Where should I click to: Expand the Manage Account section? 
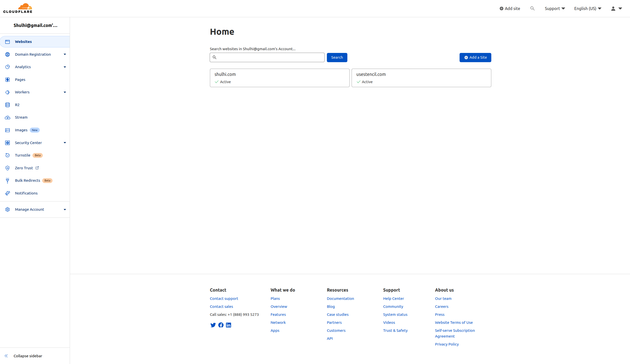(x=65, y=210)
